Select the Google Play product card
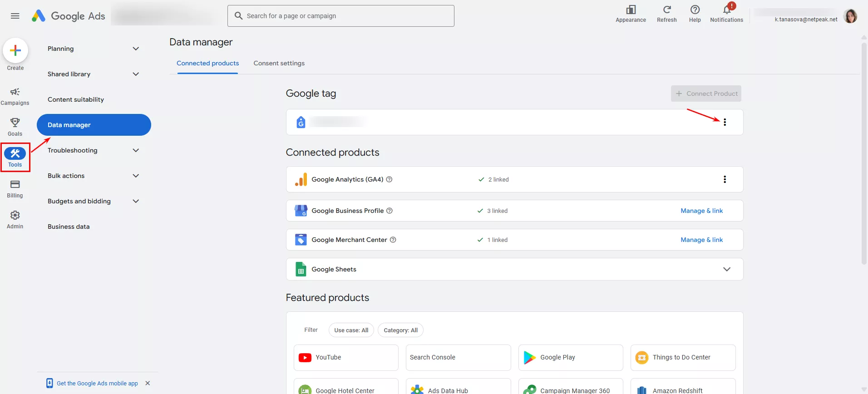868x394 pixels. (x=571, y=358)
